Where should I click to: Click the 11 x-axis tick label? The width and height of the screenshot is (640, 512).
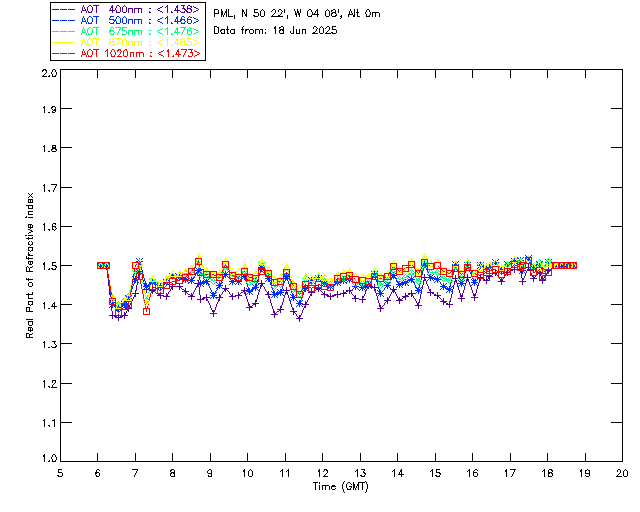pos(285,473)
